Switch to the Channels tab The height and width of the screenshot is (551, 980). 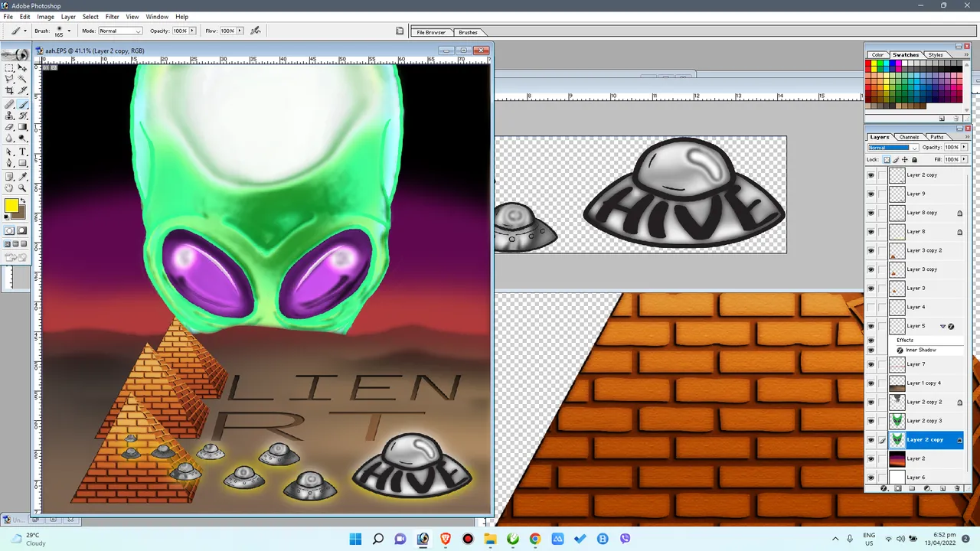(909, 137)
